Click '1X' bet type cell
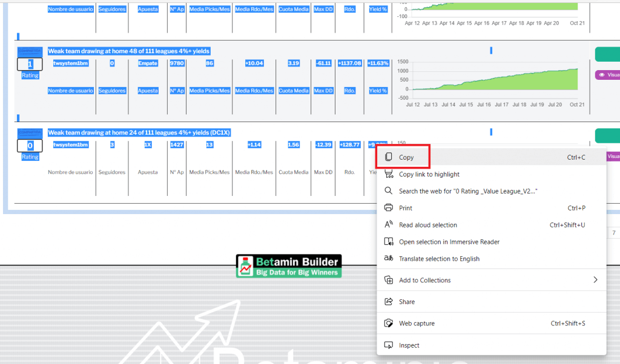The height and width of the screenshot is (364, 620). click(x=148, y=145)
